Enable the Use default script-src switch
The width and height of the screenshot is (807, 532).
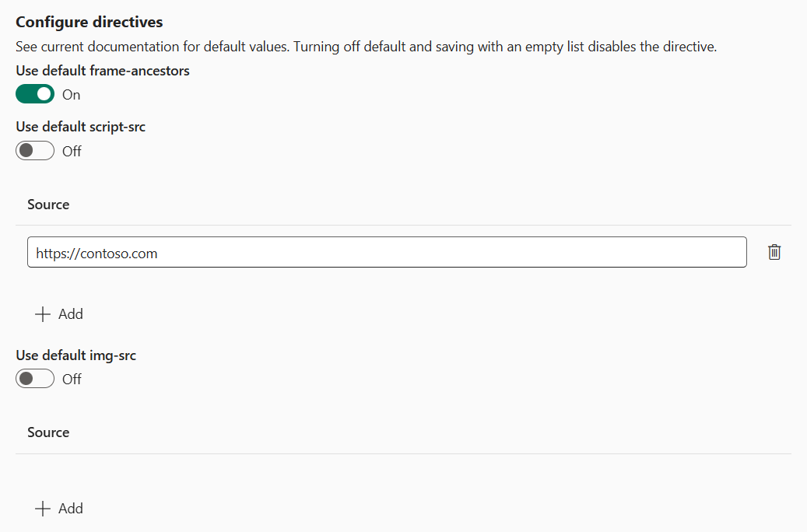[34, 150]
